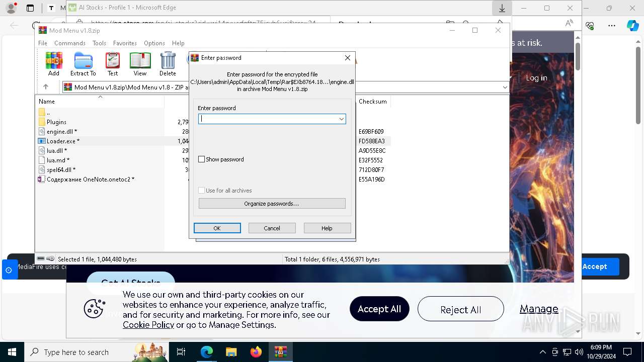Image resolution: width=644 pixels, height=362 pixels.
Task: Click OK in the password dialog
Action: 217,228
